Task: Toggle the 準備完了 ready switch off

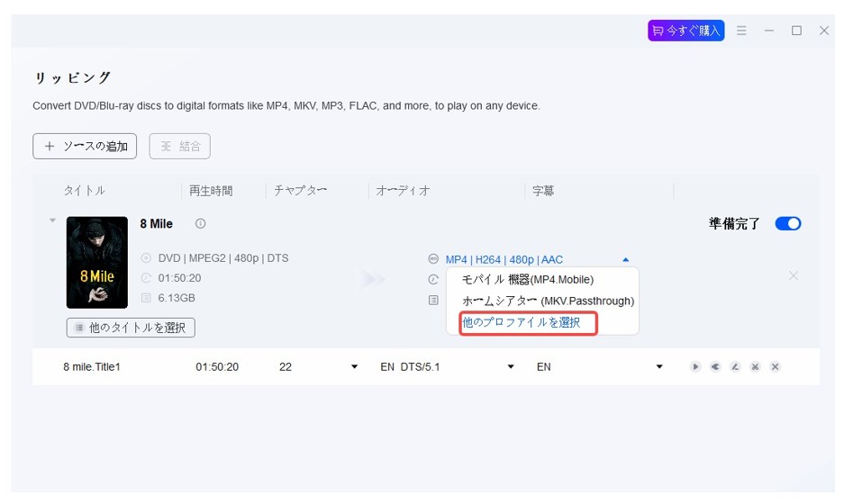Action: pyautogui.click(x=788, y=224)
